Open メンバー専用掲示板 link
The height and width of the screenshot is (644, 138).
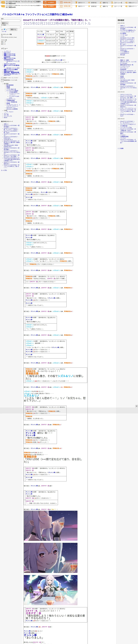[x=12, y=102]
